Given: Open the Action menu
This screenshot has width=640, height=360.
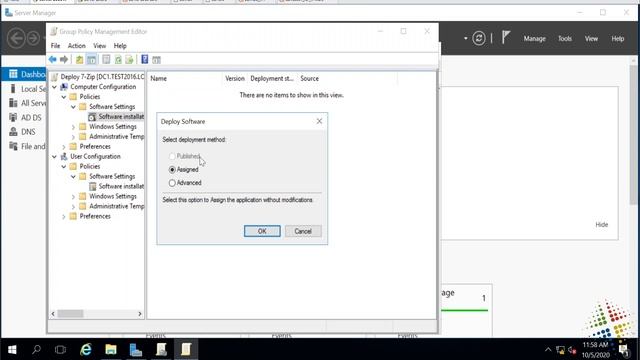Looking at the screenshot, I should [77, 46].
